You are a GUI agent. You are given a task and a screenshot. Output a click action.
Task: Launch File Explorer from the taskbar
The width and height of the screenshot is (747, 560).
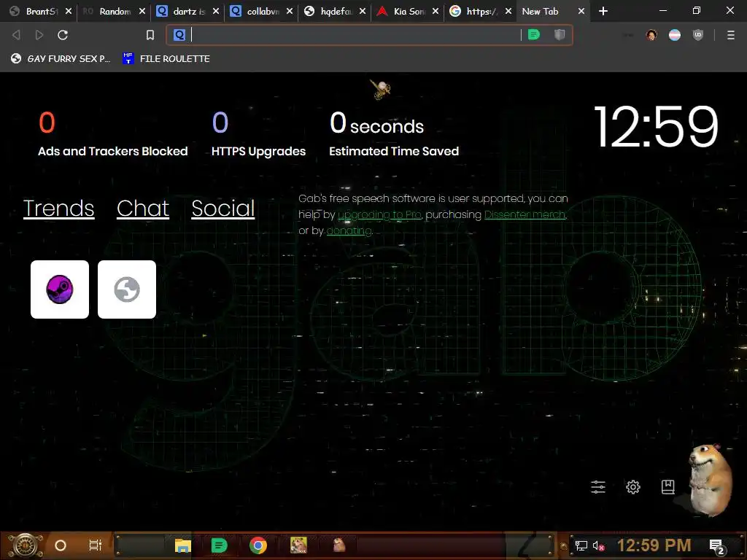(x=182, y=545)
